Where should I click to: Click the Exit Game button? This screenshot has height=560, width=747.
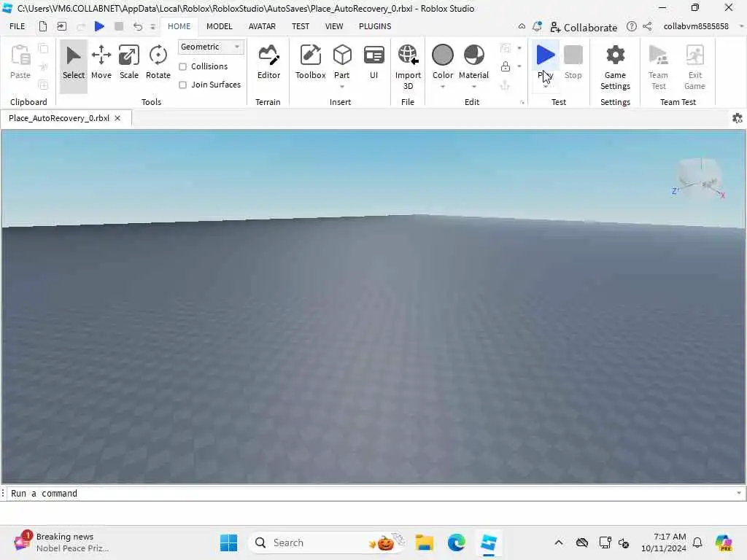[x=694, y=67]
